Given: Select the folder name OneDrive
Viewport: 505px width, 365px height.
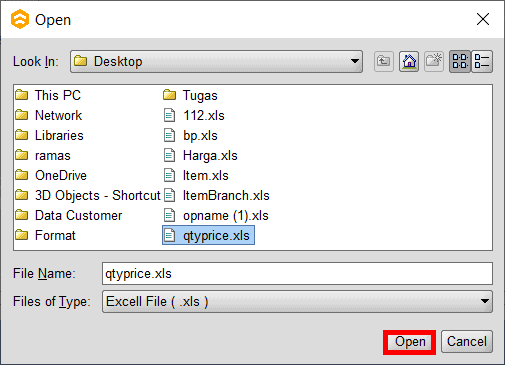Looking at the screenshot, I should (61, 176).
